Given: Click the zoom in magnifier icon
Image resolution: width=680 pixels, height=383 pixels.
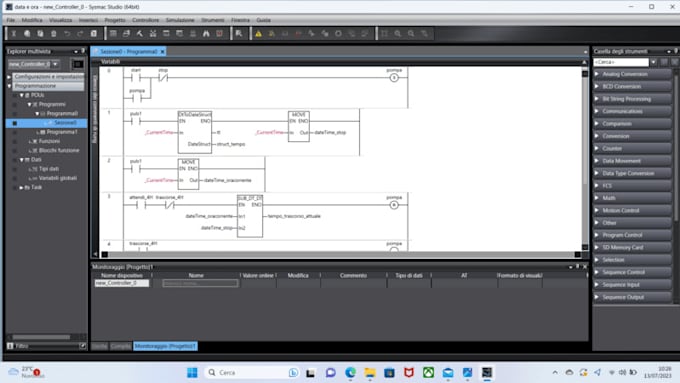Looking at the screenshot, I should pos(398,33).
